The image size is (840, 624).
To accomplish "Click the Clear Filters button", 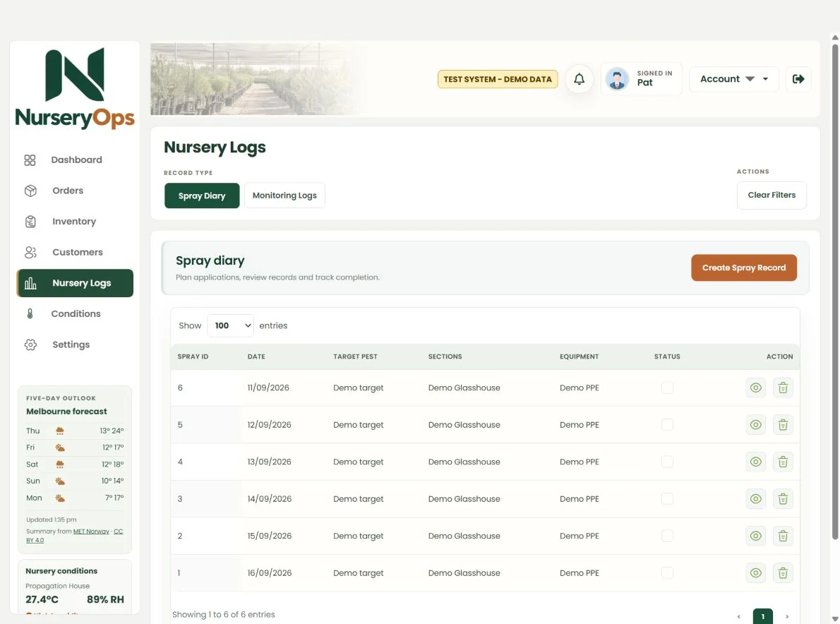I will coord(772,195).
